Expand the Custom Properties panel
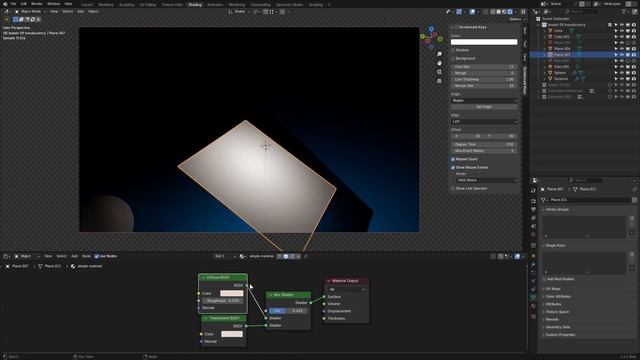 (x=560, y=335)
